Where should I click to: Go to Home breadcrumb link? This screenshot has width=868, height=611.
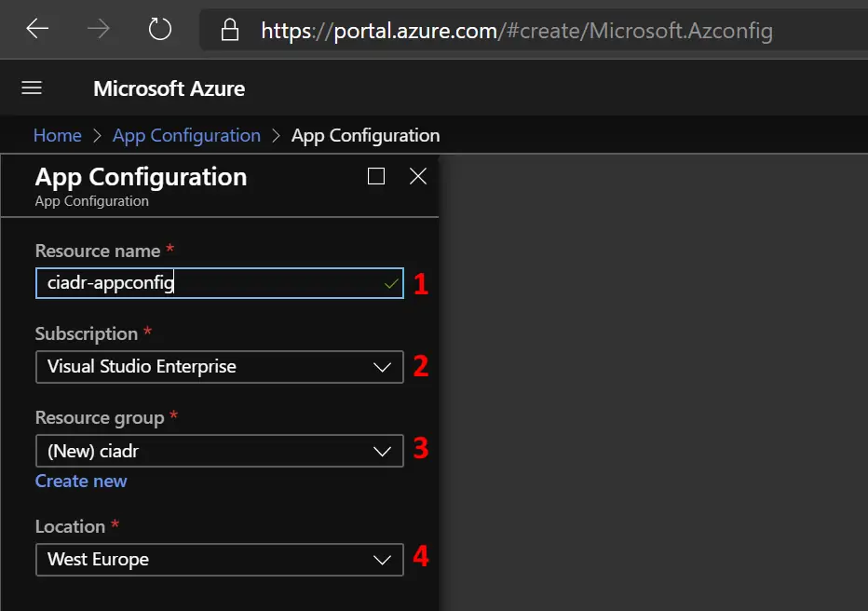(58, 136)
